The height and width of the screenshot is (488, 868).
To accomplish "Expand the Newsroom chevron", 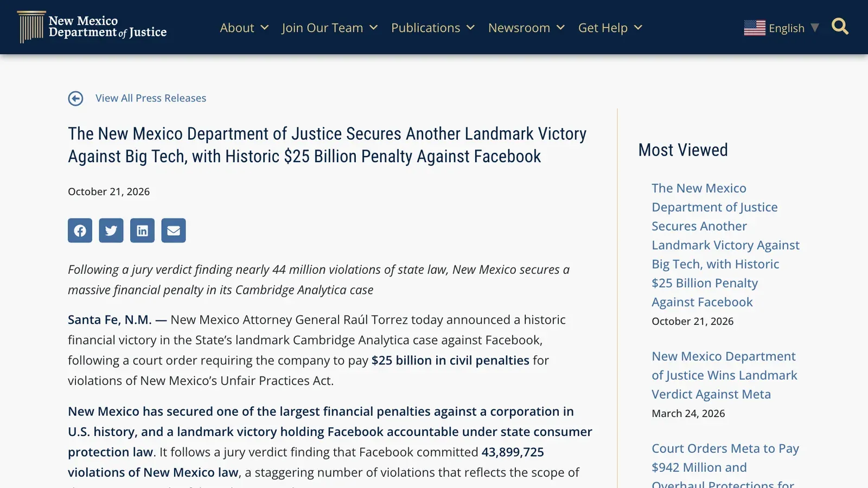I will tap(561, 28).
